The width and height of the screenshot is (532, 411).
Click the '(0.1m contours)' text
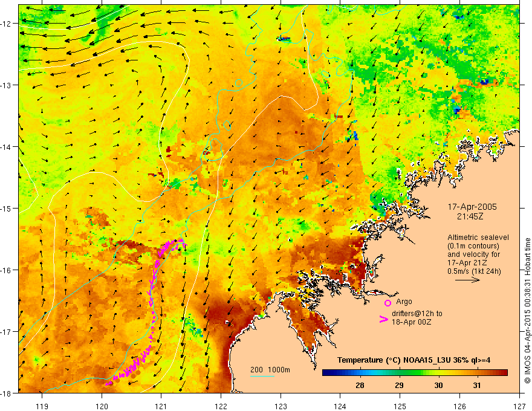coord(473,246)
